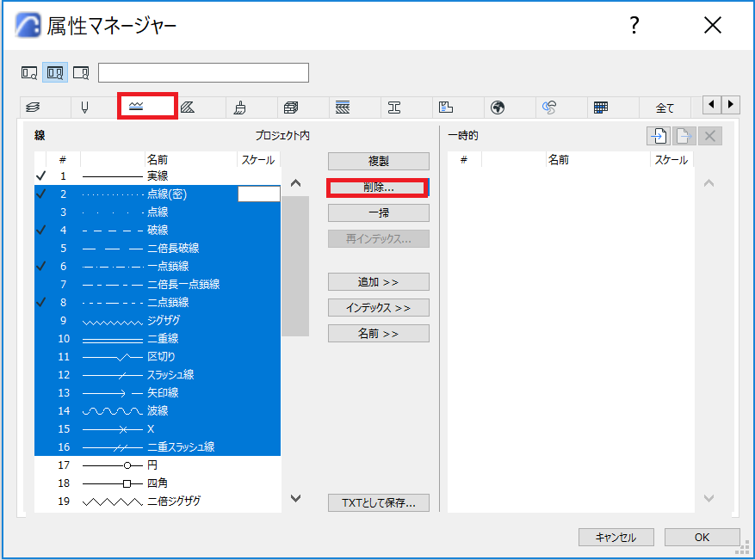
Task: Select the 二点鎖線 row
Action: point(158,302)
